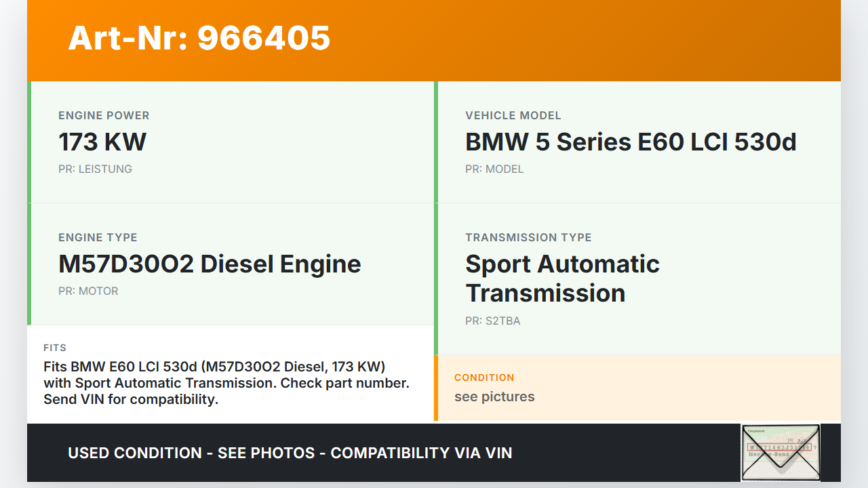Click the fits compatibility description text
Image resolution: width=868 pixels, height=488 pixels.
(226, 383)
